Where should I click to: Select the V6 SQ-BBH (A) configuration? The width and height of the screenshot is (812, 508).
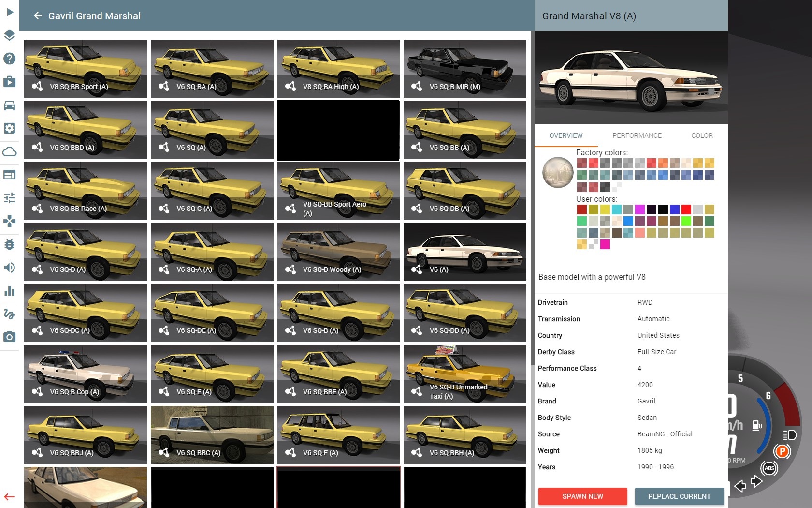click(x=465, y=435)
